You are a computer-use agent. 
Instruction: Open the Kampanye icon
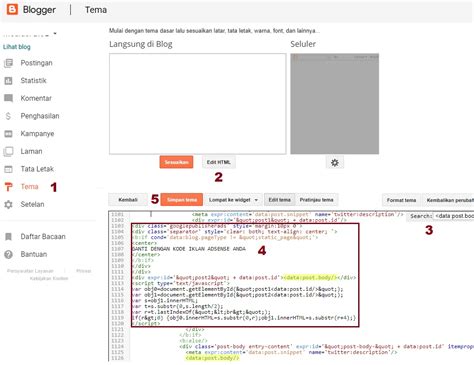point(8,134)
